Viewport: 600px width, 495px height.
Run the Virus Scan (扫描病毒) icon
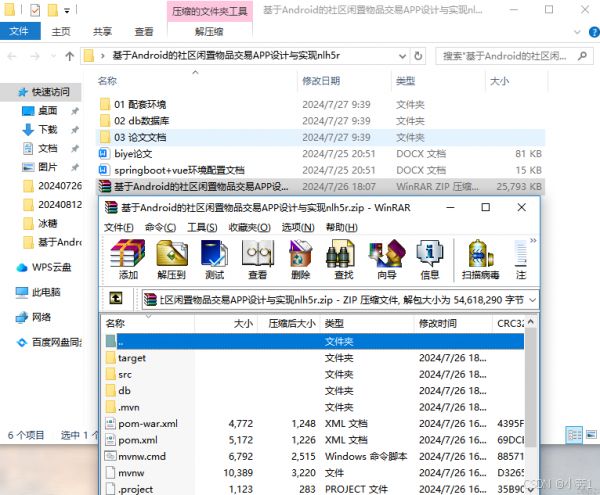[x=481, y=259]
